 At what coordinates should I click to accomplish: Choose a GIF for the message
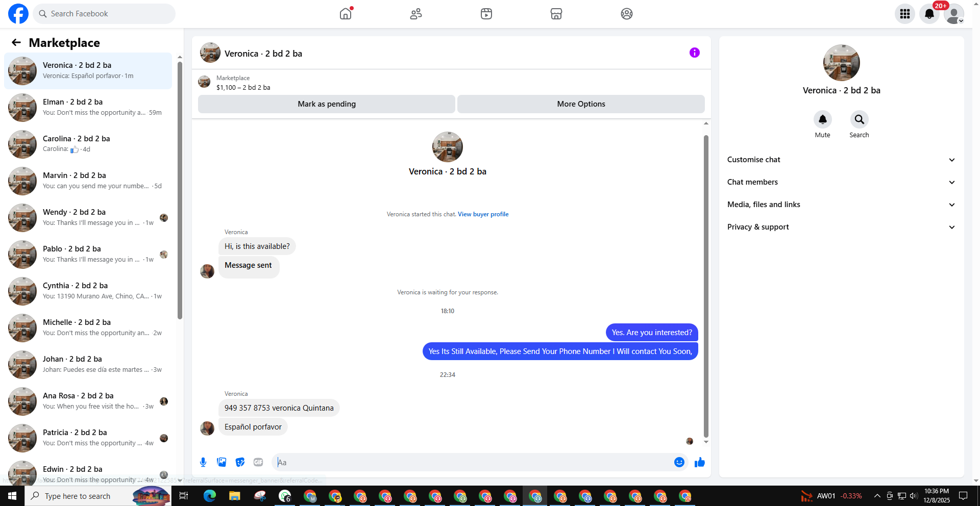click(x=258, y=462)
